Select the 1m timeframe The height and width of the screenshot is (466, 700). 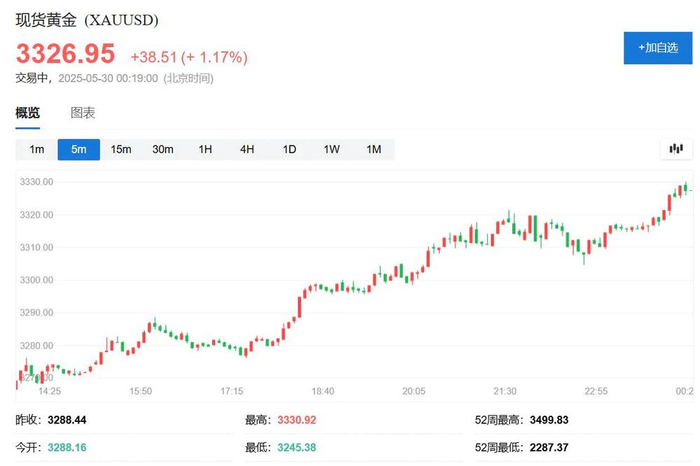[37, 149]
